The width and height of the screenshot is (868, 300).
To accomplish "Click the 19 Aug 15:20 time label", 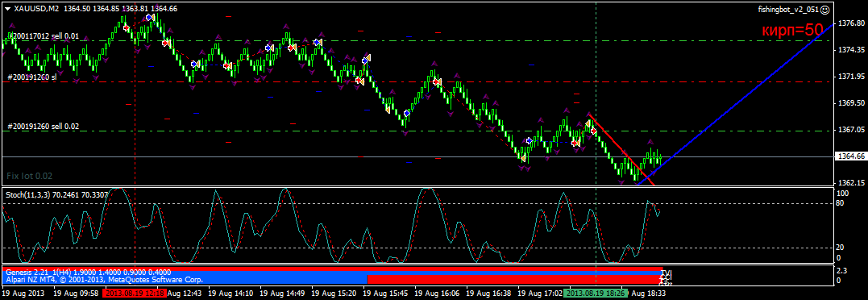I will [334, 293].
